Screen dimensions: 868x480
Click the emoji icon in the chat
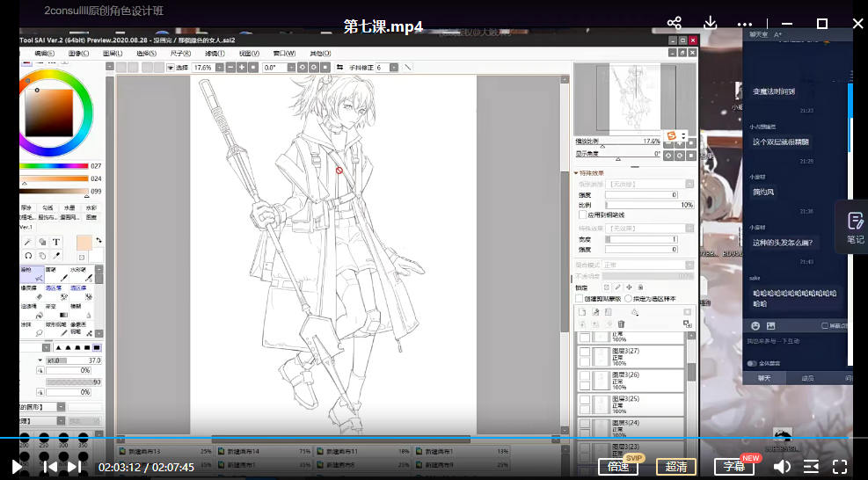755,325
